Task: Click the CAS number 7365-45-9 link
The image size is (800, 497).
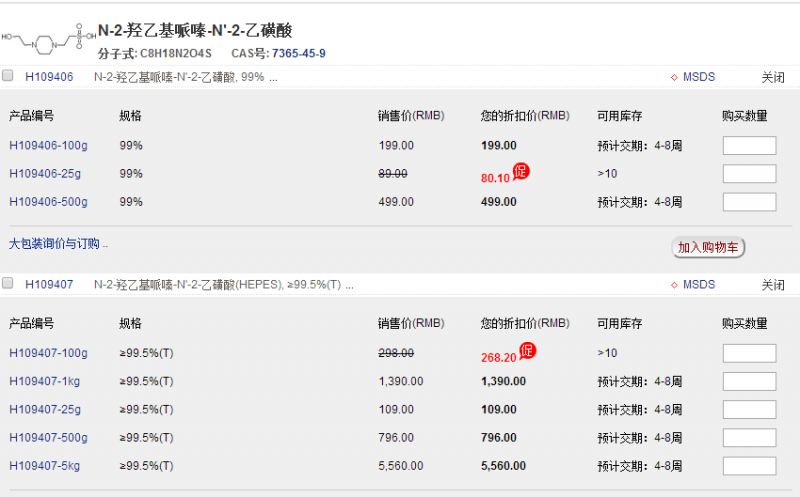Action: tap(298, 53)
